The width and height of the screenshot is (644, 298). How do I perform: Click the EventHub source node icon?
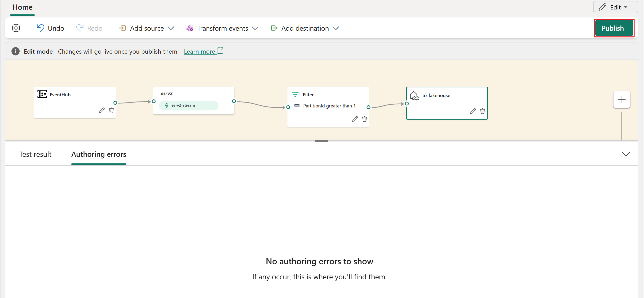41,95
